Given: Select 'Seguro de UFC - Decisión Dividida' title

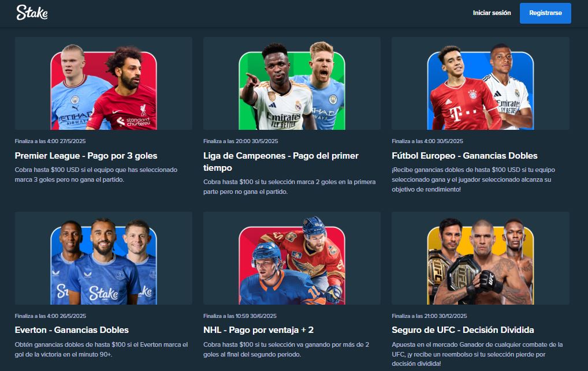Looking at the screenshot, I should pyautogui.click(x=463, y=330).
